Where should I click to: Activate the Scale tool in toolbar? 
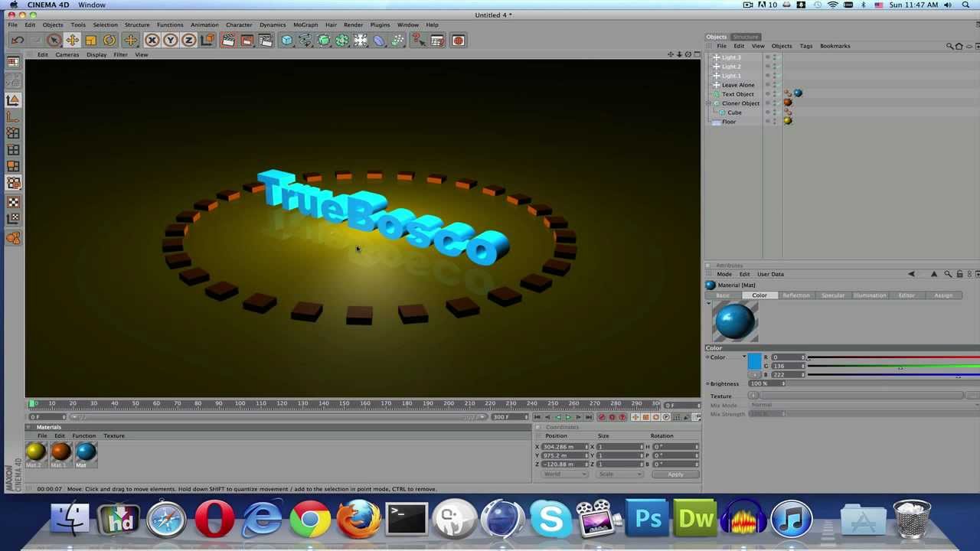[90, 41]
